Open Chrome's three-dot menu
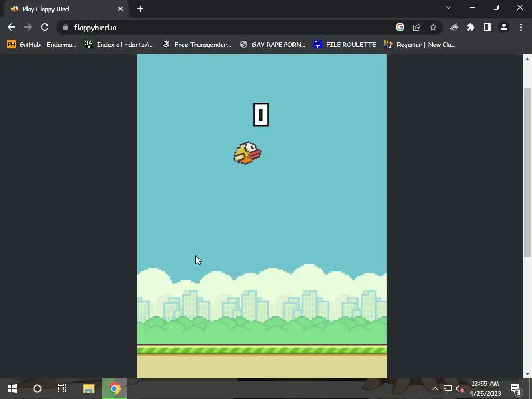Viewport: 532px width, 399px height. click(x=521, y=27)
